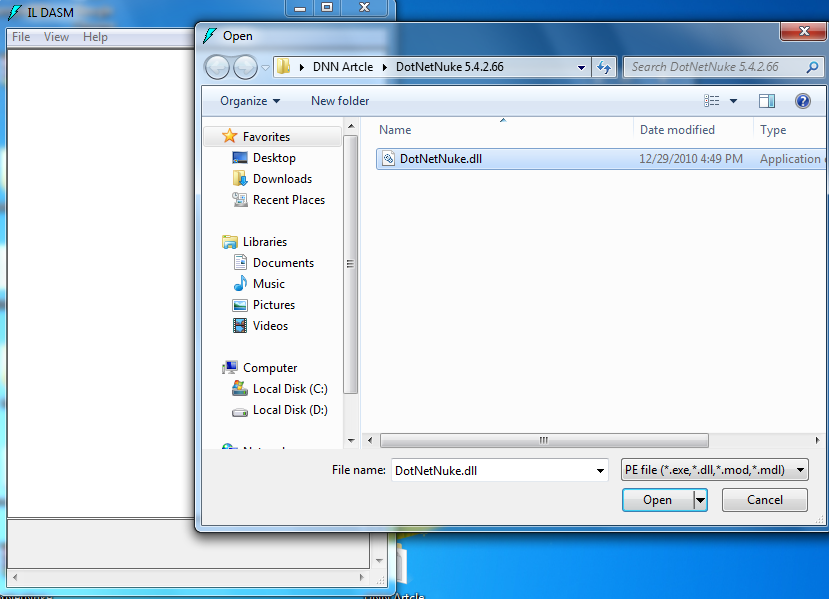Open the Documents library
830x599 pixels.
coord(283,263)
